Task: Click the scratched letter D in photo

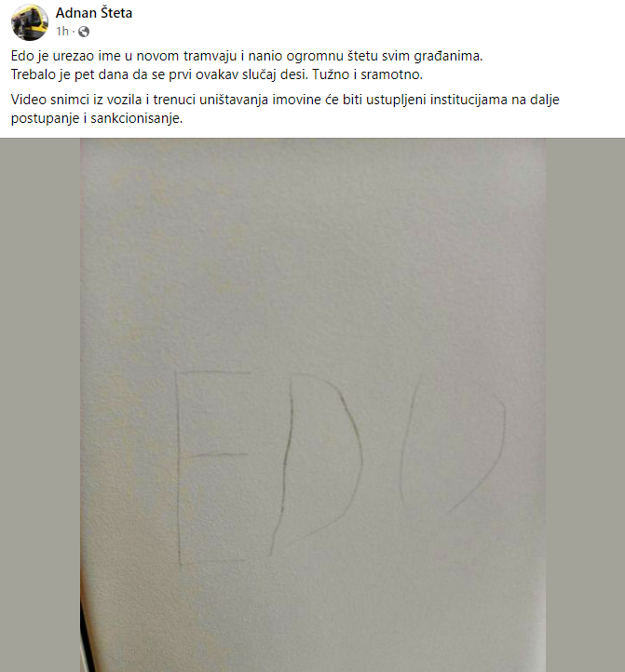Action: pyautogui.click(x=317, y=464)
